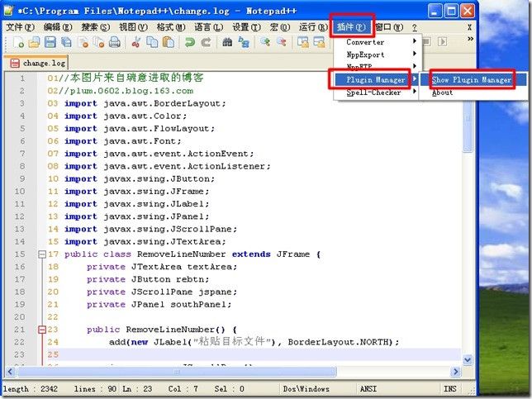Open the 宏(O) menu
The height and width of the screenshot is (399, 532).
[x=280, y=26]
